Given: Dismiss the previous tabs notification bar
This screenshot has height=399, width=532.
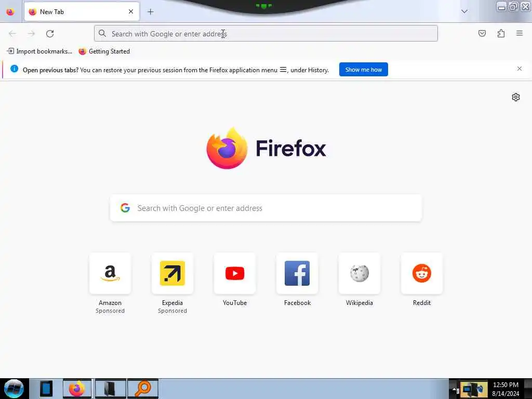Looking at the screenshot, I should (x=520, y=69).
